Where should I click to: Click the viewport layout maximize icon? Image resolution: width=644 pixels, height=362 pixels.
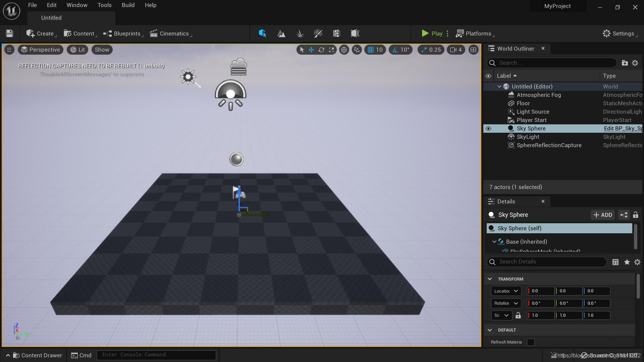pyautogui.click(x=473, y=50)
